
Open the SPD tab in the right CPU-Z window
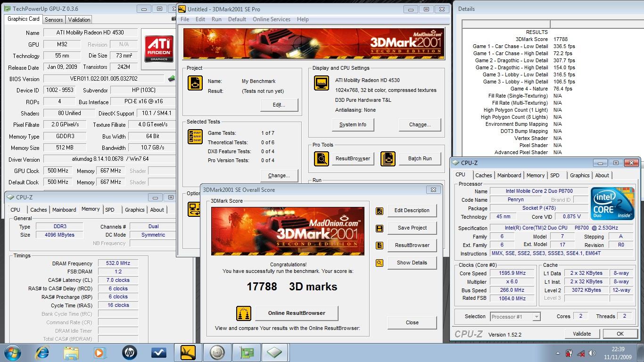(x=555, y=175)
